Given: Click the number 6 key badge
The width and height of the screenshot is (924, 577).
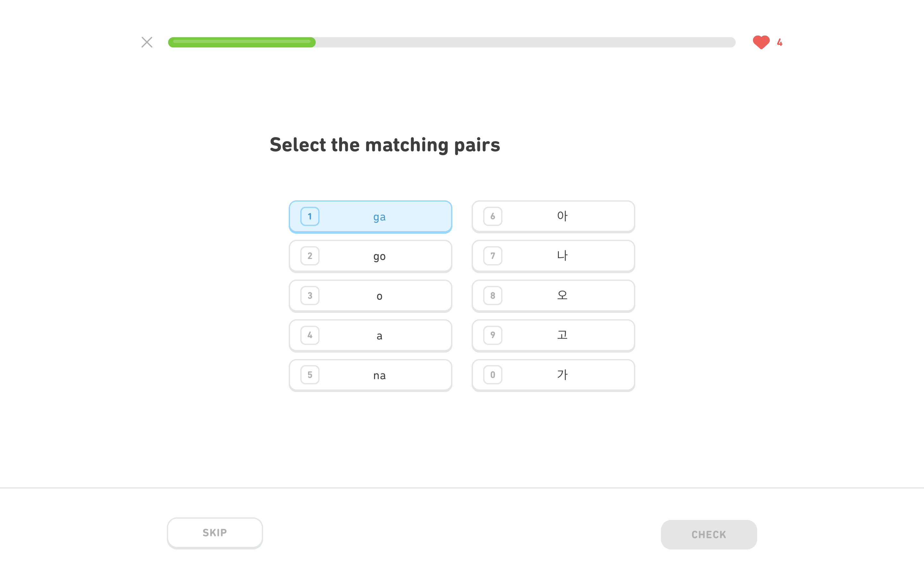Looking at the screenshot, I should tap(492, 216).
